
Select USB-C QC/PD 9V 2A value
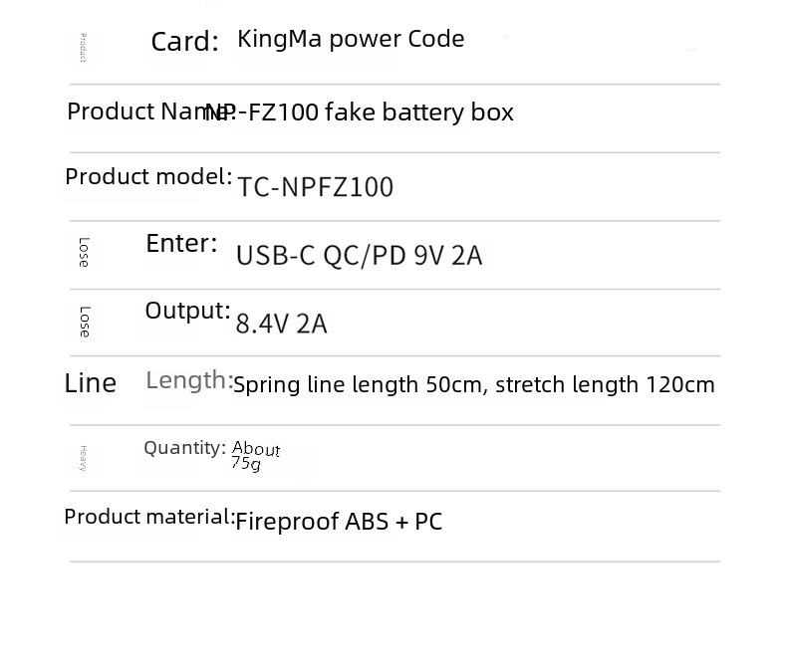tap(360, 255)
